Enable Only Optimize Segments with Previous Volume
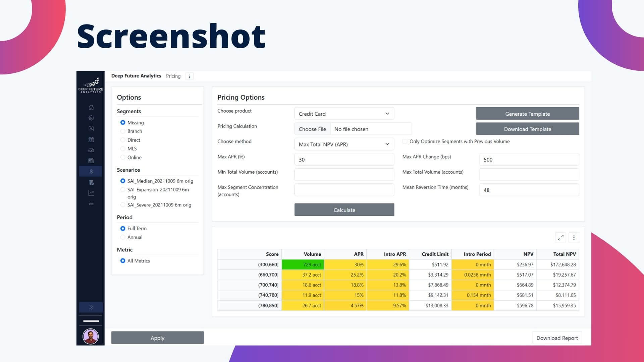 click(405, 141)
